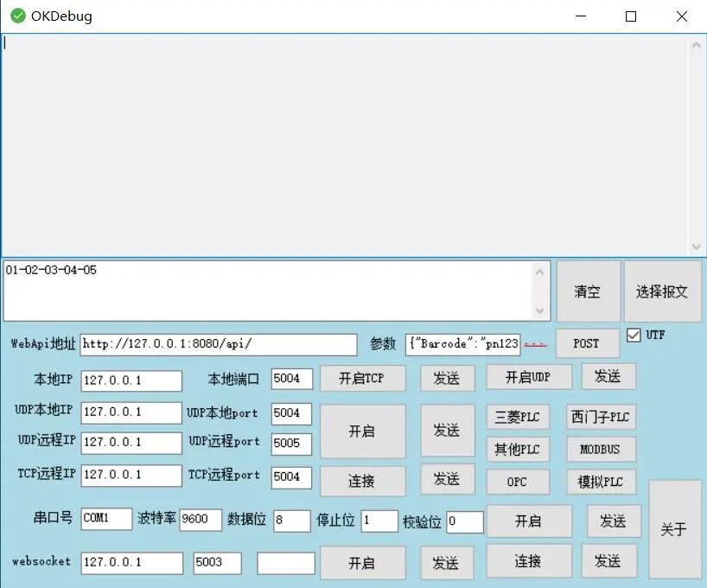
Task: Open the MODBUS tool
Action: (x=601, y=449)
